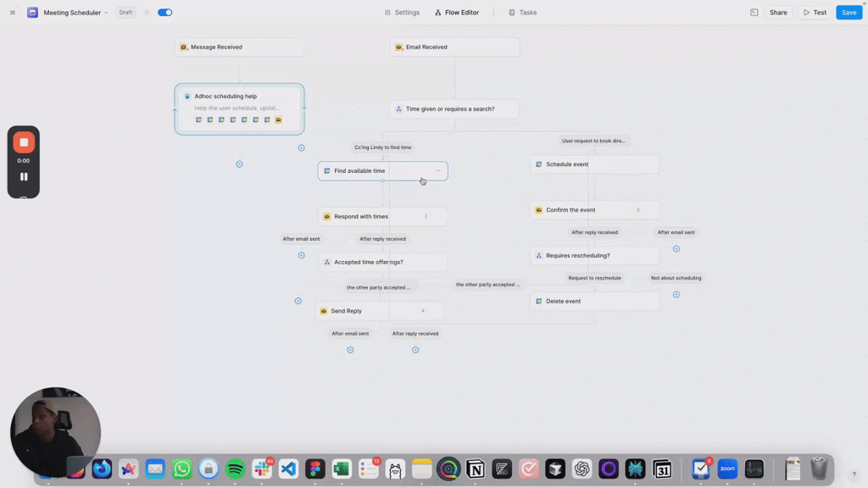Open the console panel icon beside Share

pos(754,13)
